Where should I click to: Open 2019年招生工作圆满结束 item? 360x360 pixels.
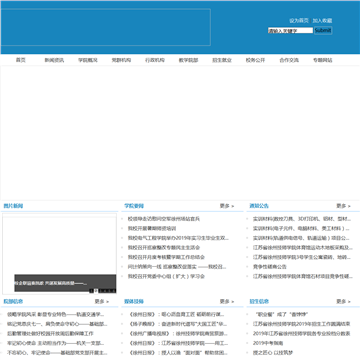click(x=301, y=324)
